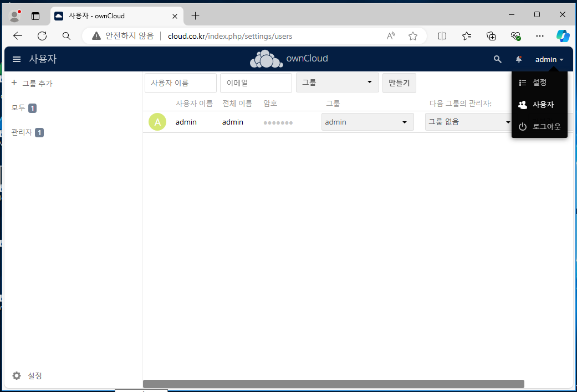The width and height of the screenshot is (577, 392).
Task: Open the browser essentials heart icon
Action: (515, 35)
